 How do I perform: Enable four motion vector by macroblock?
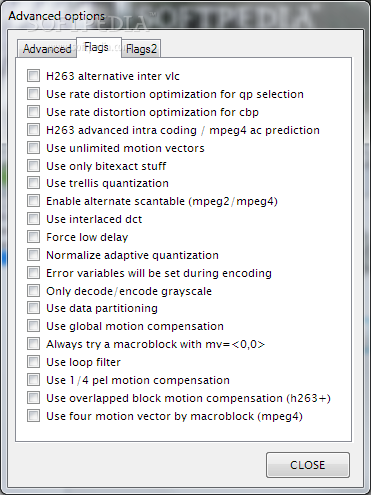click(33, 416)
